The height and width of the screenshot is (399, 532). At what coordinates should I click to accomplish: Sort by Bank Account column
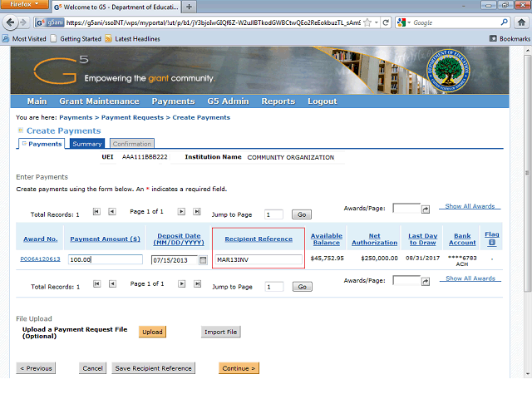click(x=462, y=239)
